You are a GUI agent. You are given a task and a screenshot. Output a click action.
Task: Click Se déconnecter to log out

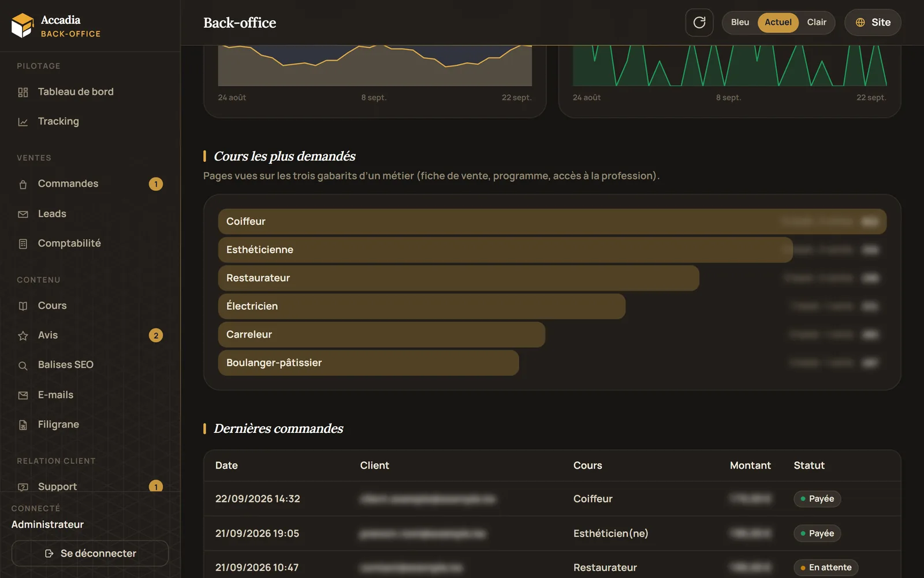(90, 553)
